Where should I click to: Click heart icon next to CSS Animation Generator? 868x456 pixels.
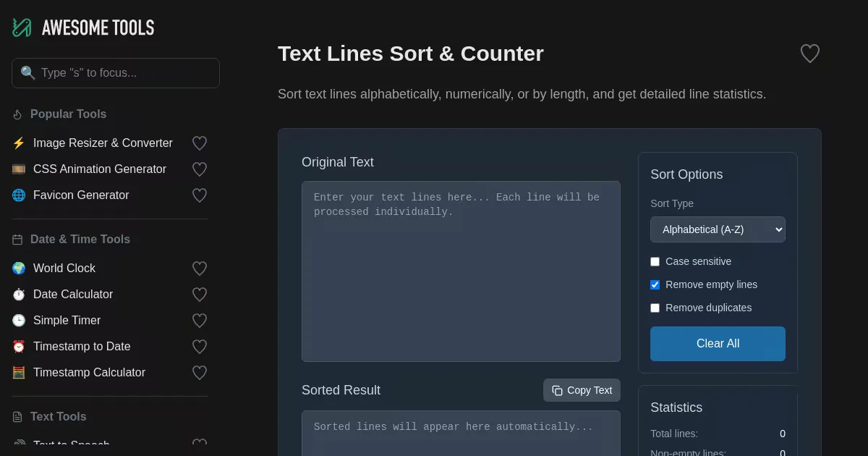pyautogui.click(x=200, y=169)
